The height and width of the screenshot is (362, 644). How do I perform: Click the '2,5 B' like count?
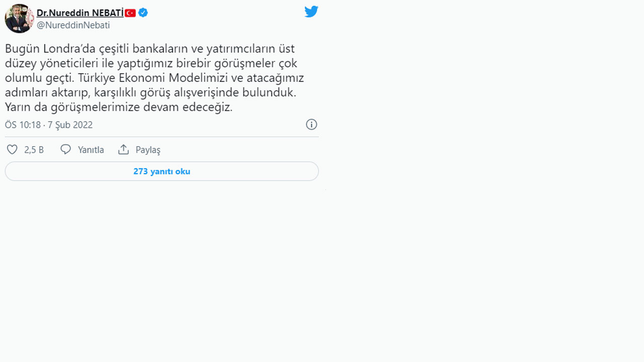[x=32, y=149]
